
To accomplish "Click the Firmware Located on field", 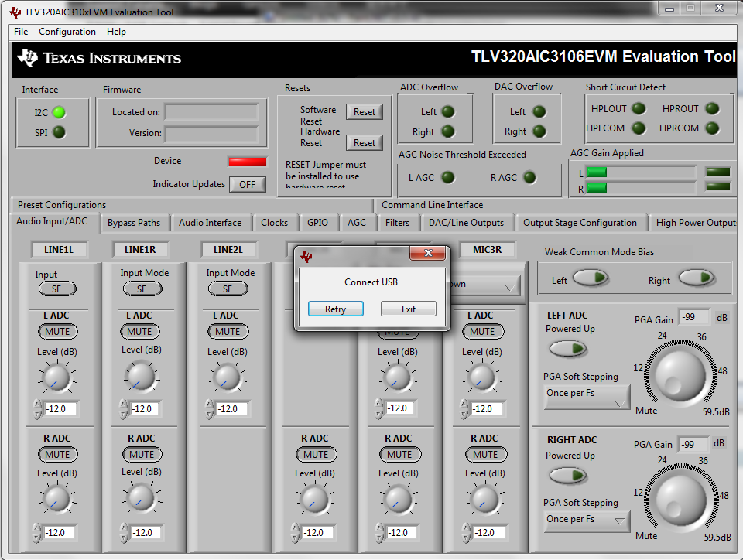I will (211, 112).
